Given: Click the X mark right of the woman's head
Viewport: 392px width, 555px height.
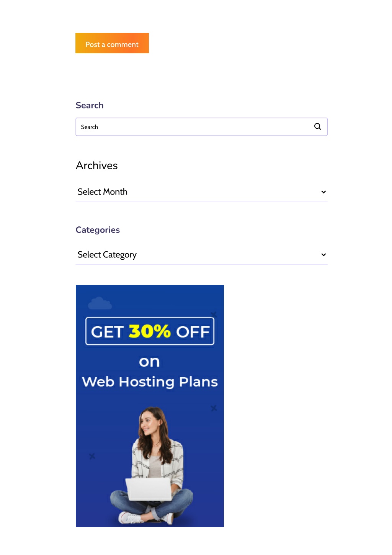Looking at the screenshot, I should (214, 408).
